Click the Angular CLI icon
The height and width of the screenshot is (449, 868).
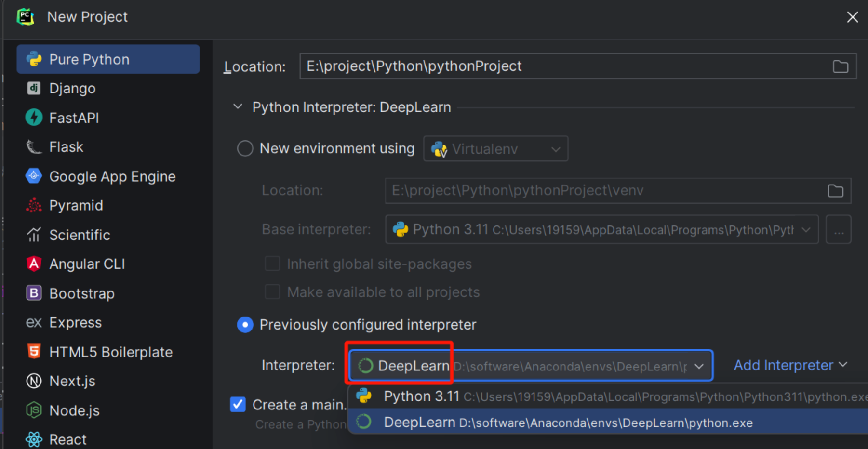point(34,264)
